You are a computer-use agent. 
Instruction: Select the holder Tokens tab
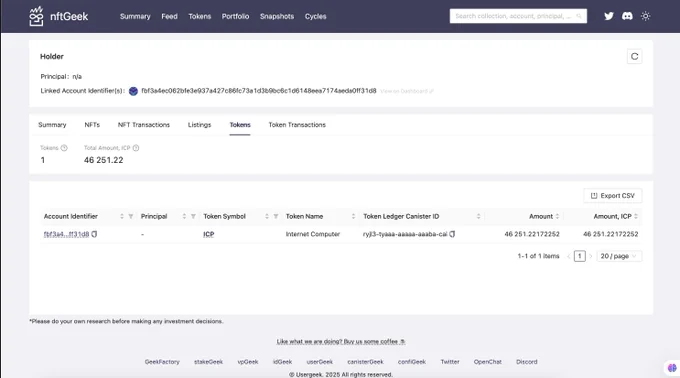pyautogui.click(x=240, y=125)
